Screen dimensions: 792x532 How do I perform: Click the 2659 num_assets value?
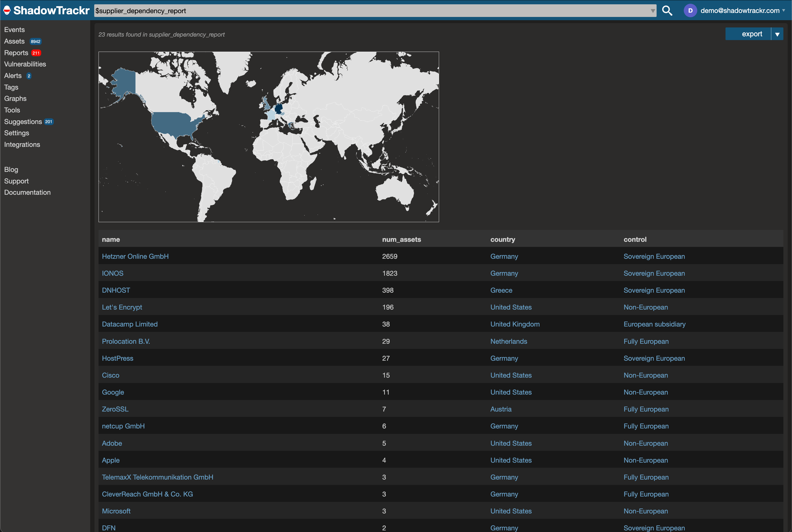point(390,257)
